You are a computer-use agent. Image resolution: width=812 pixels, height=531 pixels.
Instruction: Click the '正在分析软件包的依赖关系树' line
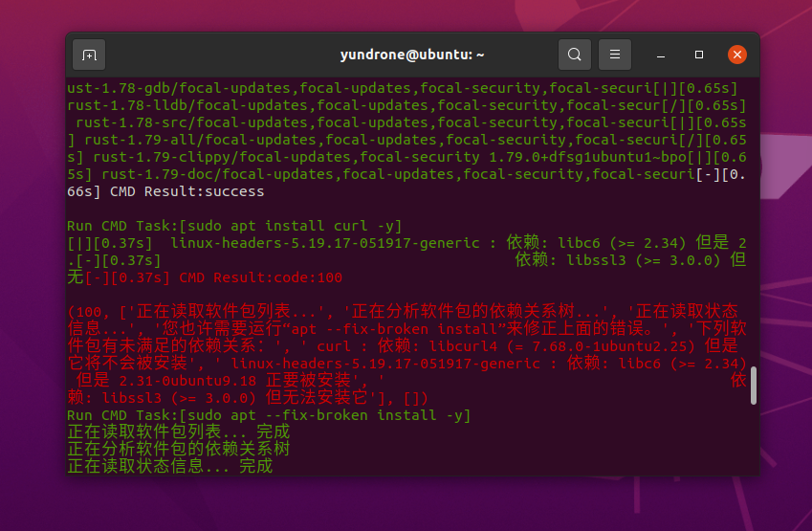tap(179, 449)
